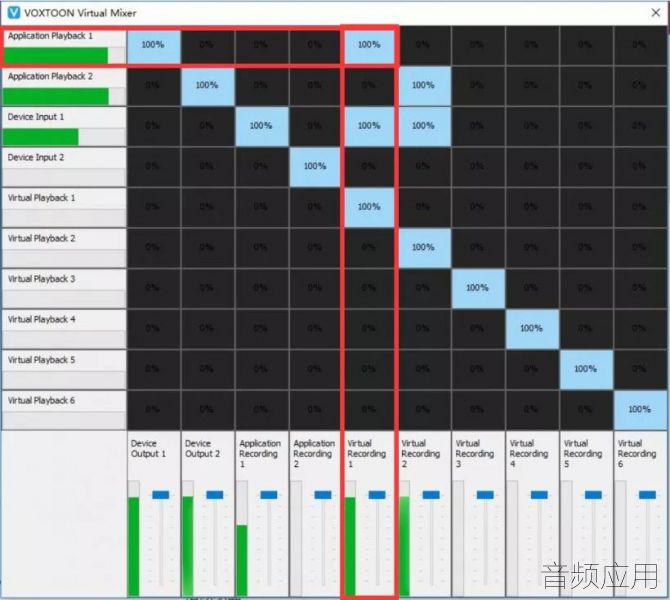Image resolution: width=670 pixels, height=600 pixels.
Task: Select the Device Input 2 row label
Action: [x=36, y=158]
